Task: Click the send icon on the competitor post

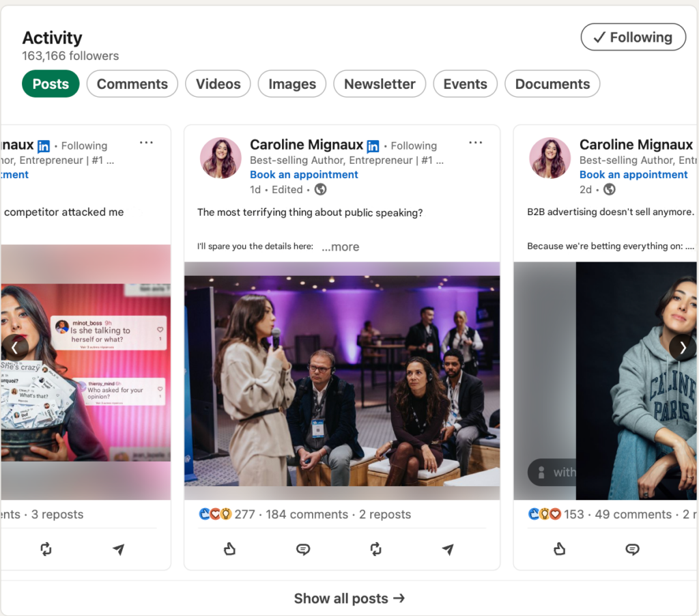Action: pyautogui.click(x=119, y=549)
